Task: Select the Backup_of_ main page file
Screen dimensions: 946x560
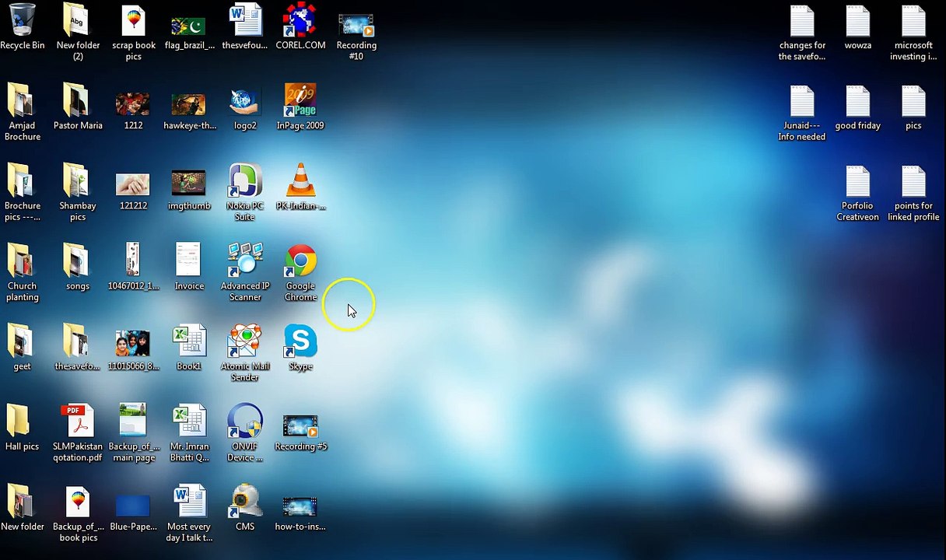Action: (133, 421)
